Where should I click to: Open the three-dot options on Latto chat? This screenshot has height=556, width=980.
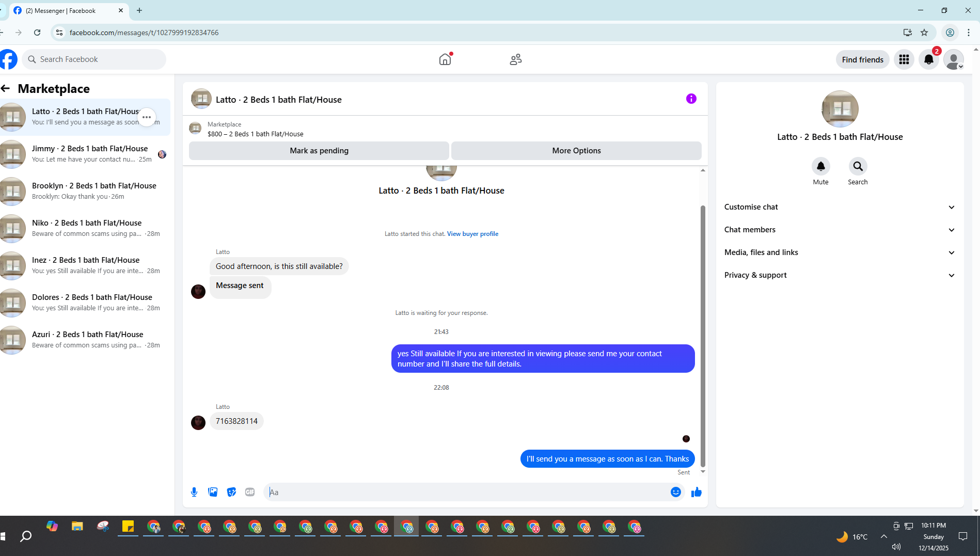click(147, 117)
